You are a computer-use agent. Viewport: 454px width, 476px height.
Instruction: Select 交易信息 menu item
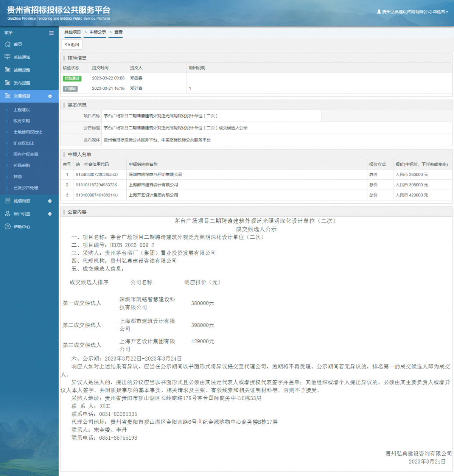29,96
